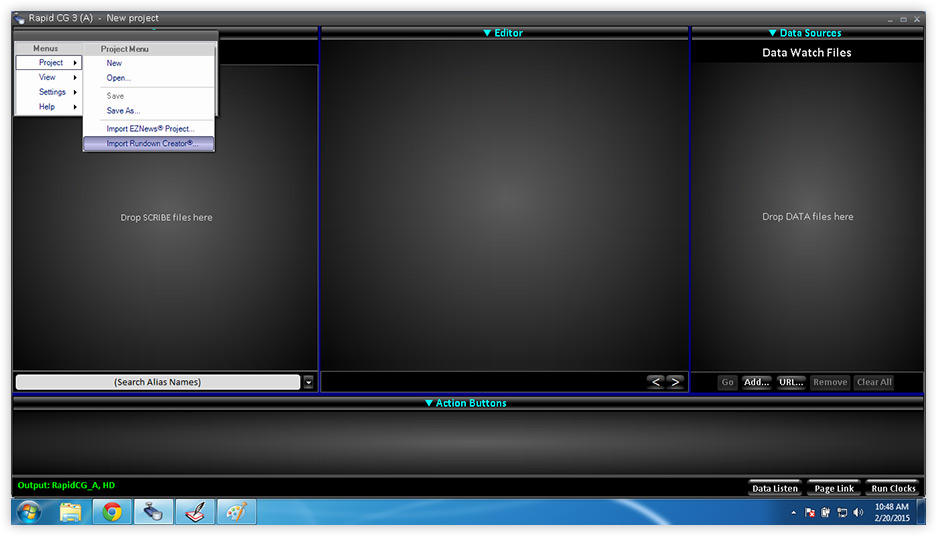Click the Go button in Data Sources
Viewport: 937px width, 536px height.
click(727, 382)
